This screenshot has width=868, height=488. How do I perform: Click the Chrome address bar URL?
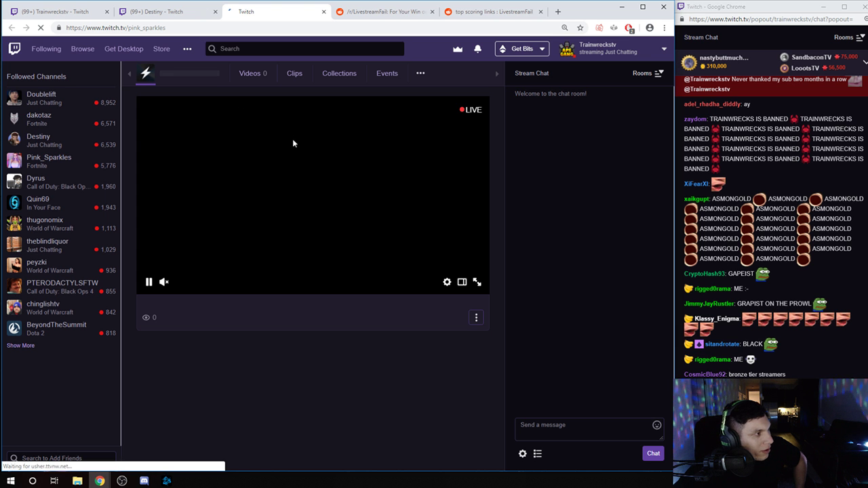pos(116,28)
